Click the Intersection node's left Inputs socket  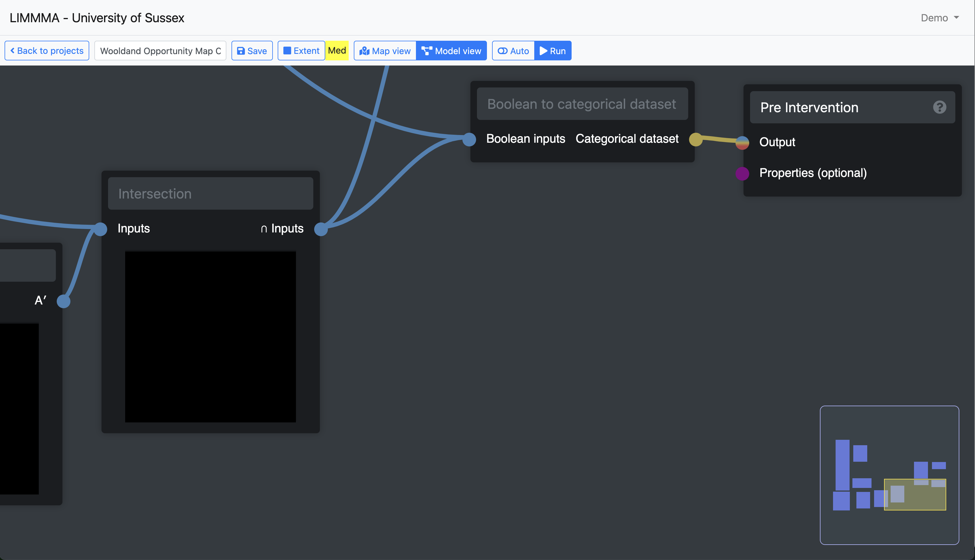tap(100, 229)
